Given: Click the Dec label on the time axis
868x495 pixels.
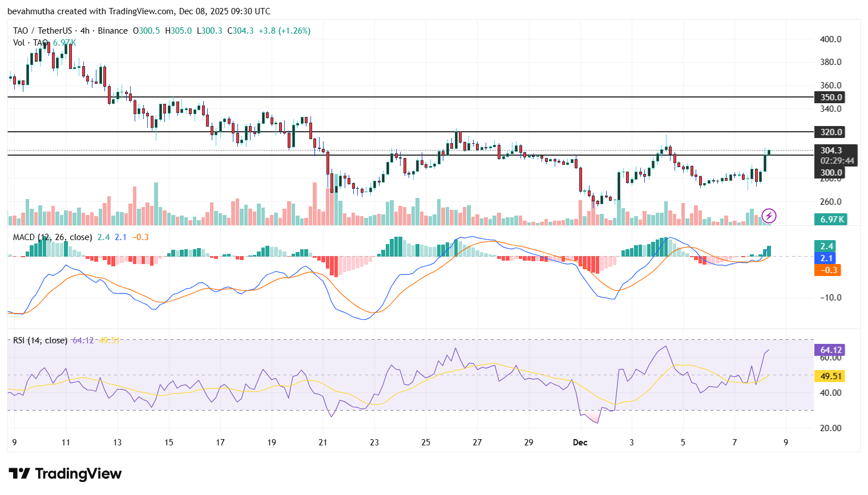Looking at the screenshot, I should tap(580, 442).
